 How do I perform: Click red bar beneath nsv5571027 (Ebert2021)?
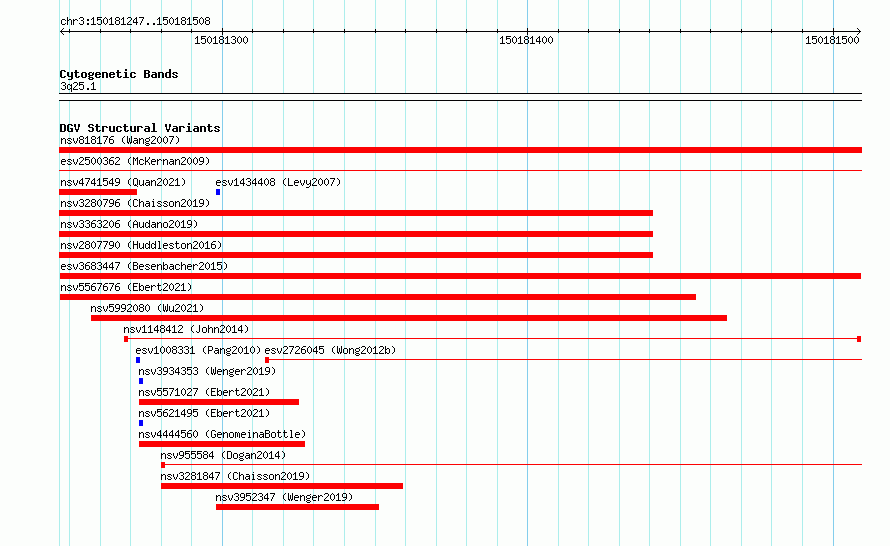219,402
